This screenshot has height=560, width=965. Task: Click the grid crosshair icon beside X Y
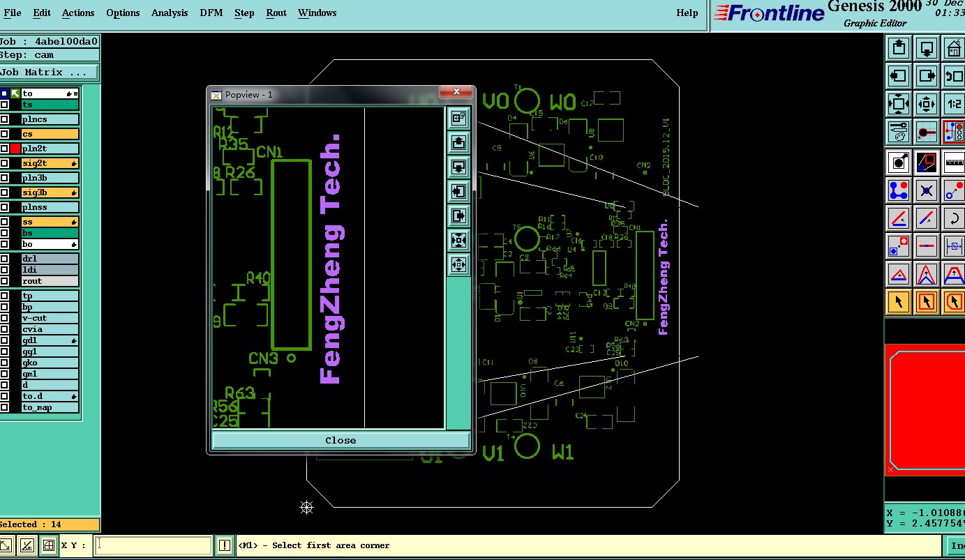(x=48, y=545)
